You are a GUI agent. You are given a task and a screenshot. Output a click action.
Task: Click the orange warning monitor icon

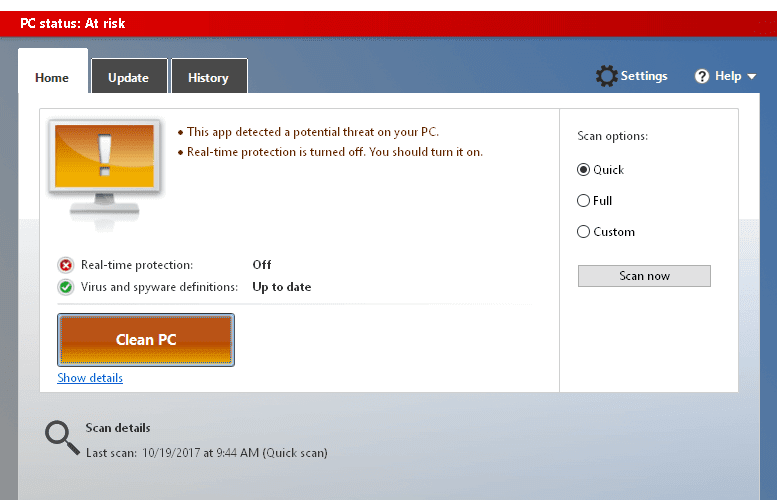click(x=105, y=174)
